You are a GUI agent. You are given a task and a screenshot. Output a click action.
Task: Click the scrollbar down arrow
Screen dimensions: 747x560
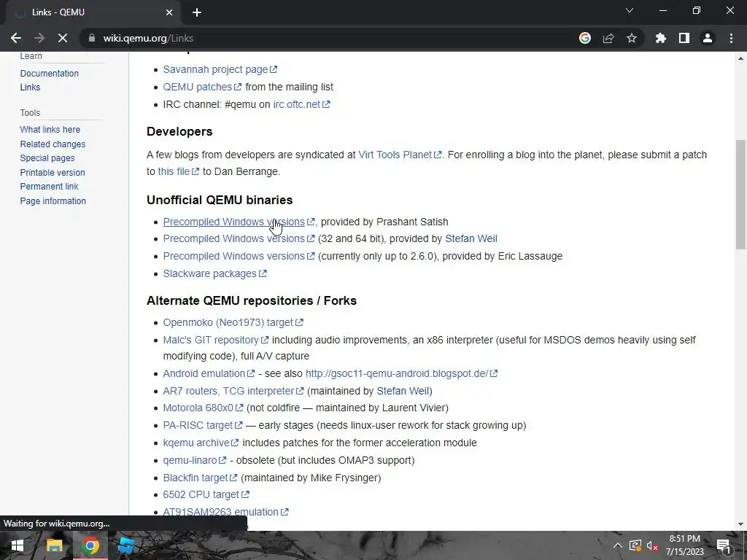[x=740, y=524]
